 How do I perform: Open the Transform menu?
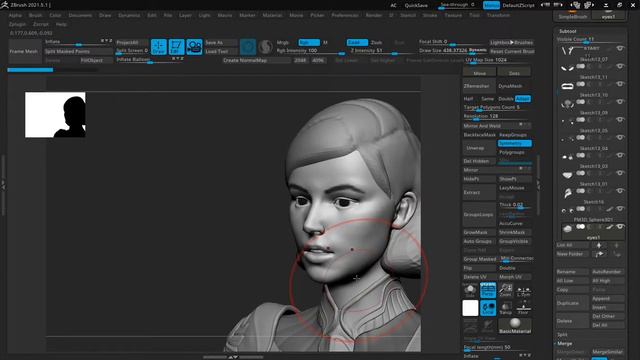pyautogui.click(x=498, y=15)
